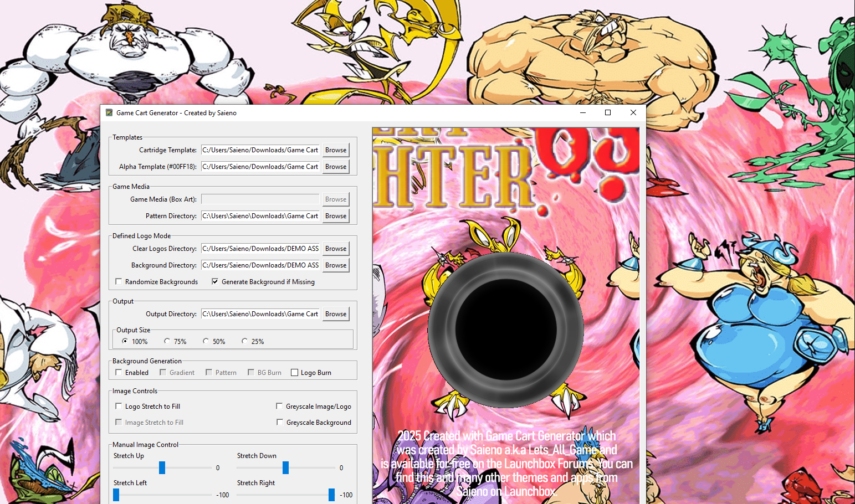Browse for the Background Directory
855x504 pixels.
[x=336, y=265]
